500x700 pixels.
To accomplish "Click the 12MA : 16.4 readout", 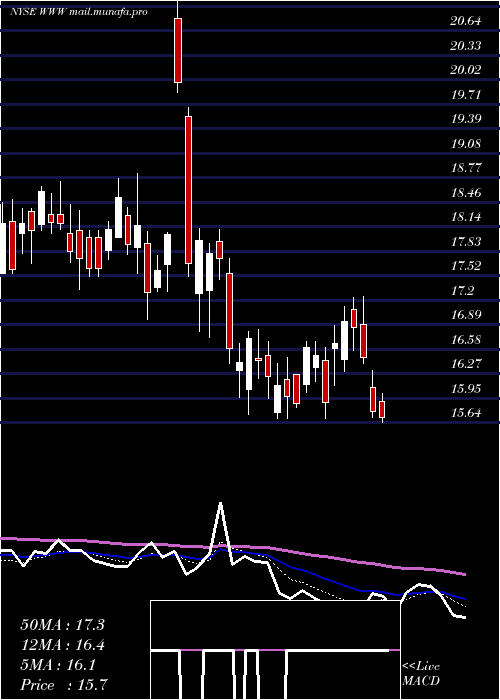I will pos(62,645).
